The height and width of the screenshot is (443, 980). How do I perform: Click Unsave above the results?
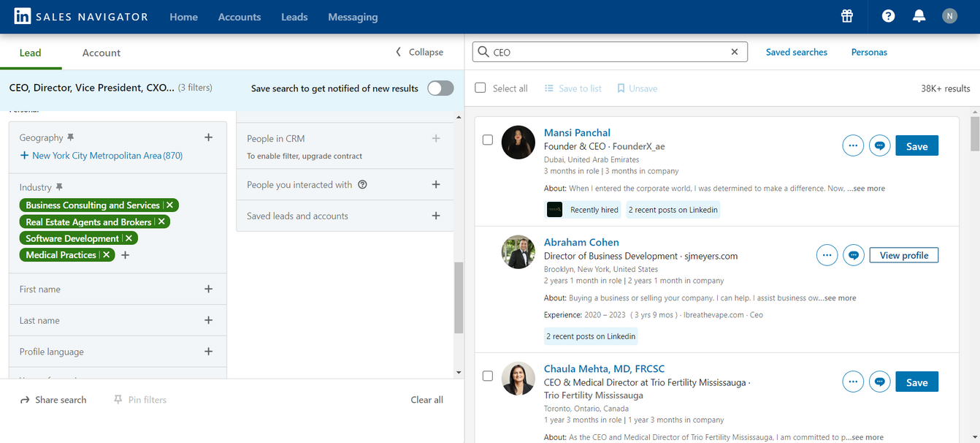[637, 88]
